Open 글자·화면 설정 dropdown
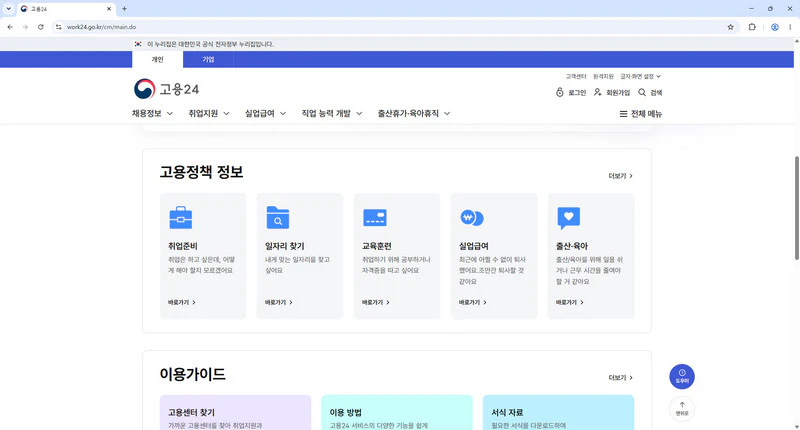 click(640, 77)
